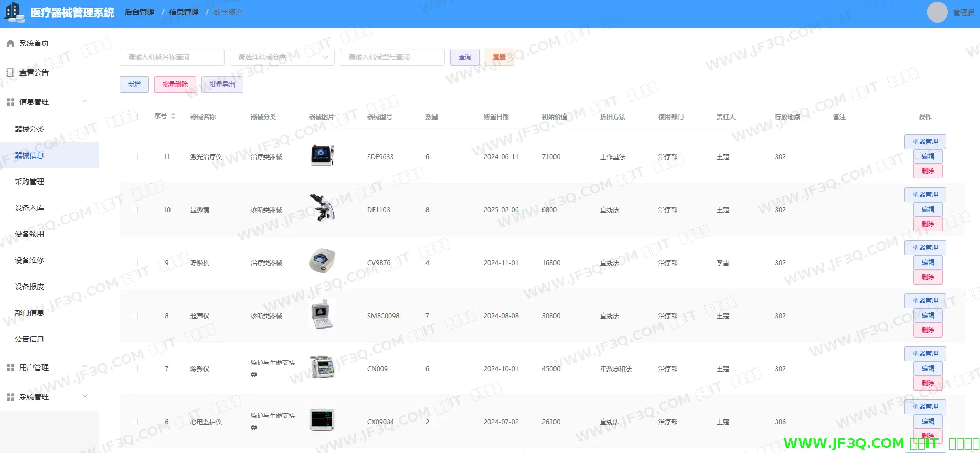Focus the 请输入机械名称查询 input field
980x453 pixels.
[x=172, y=57]
